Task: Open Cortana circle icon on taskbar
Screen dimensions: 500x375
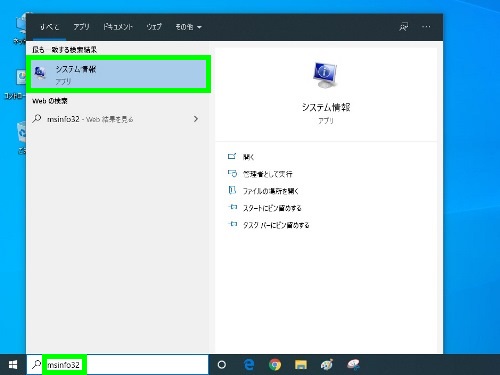Action: coord(222,365)
